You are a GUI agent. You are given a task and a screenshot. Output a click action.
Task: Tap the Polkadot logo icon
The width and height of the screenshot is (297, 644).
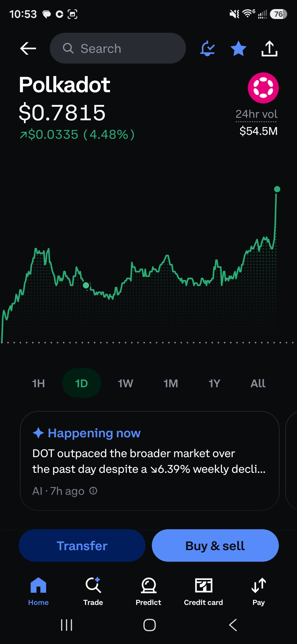pos(263,88)
